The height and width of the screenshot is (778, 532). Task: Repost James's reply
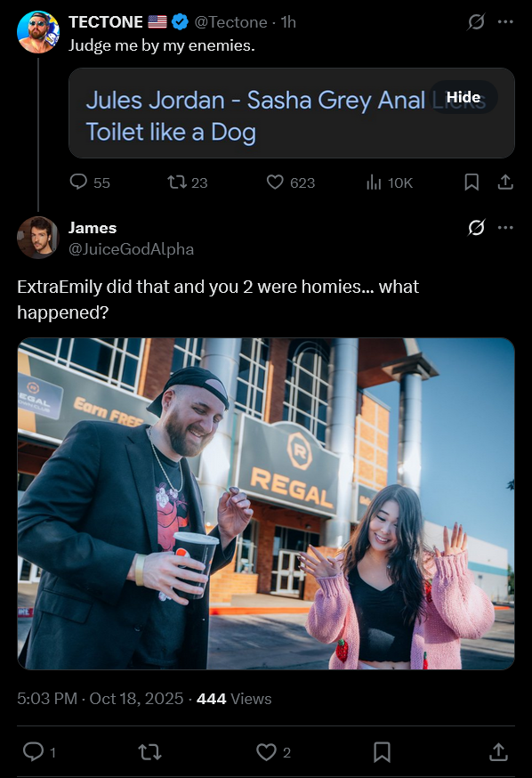pos(149,751)
